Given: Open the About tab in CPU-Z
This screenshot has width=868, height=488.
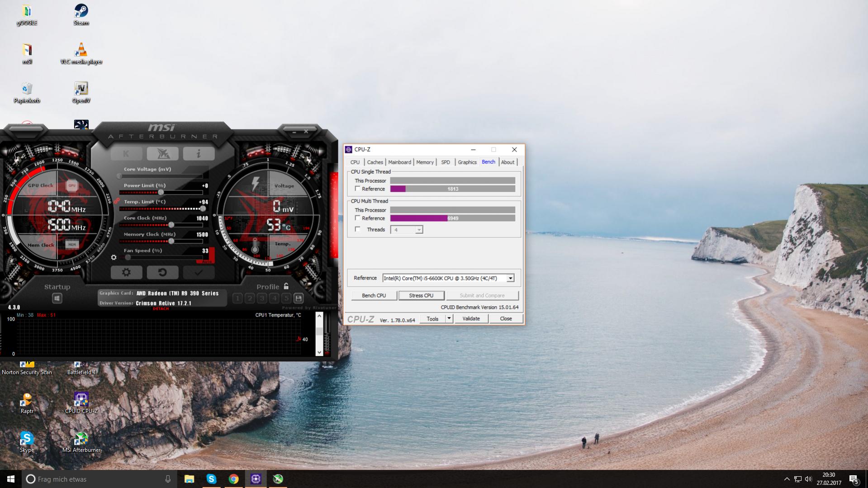Looking at the screenshot, I should pos(508,162).
